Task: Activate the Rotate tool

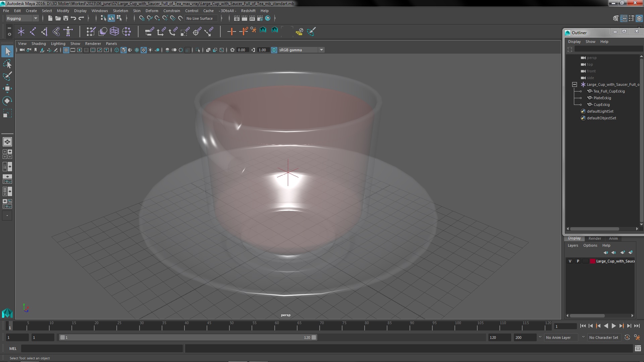Action: click(7, 101)
